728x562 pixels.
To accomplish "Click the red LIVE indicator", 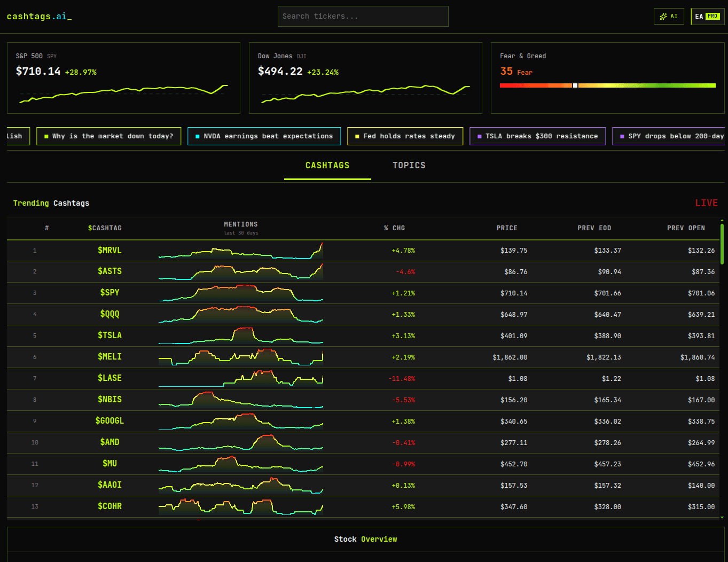I will tap(706, 203).
